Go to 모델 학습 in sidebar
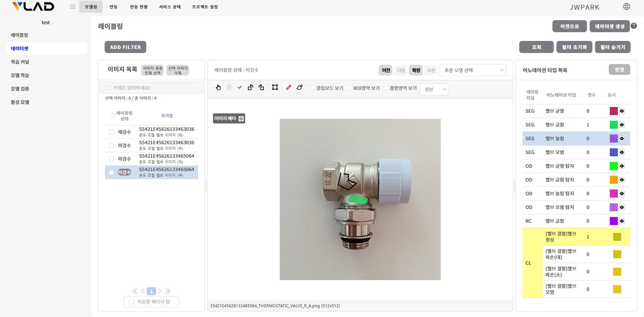Screen dimensions: 644x317 [20, 75]
